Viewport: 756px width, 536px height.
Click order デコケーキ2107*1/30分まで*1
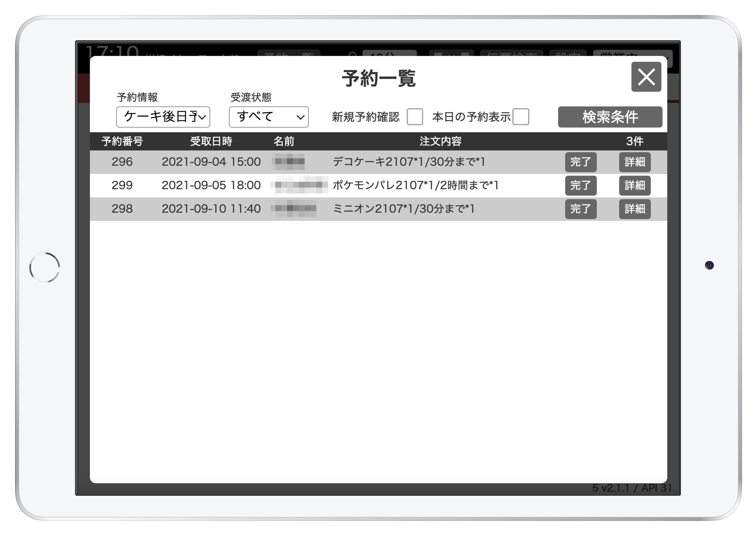(409, 162)
